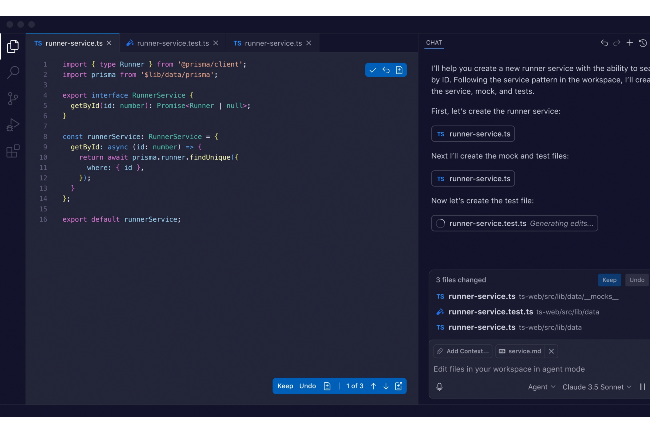Open the Extensions view

[13, 151]
